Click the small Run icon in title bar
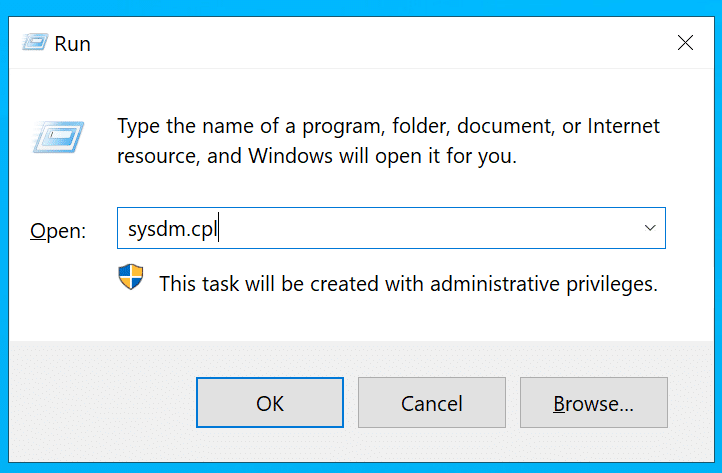This screenshot has width=722, height=473. point(36,43)
